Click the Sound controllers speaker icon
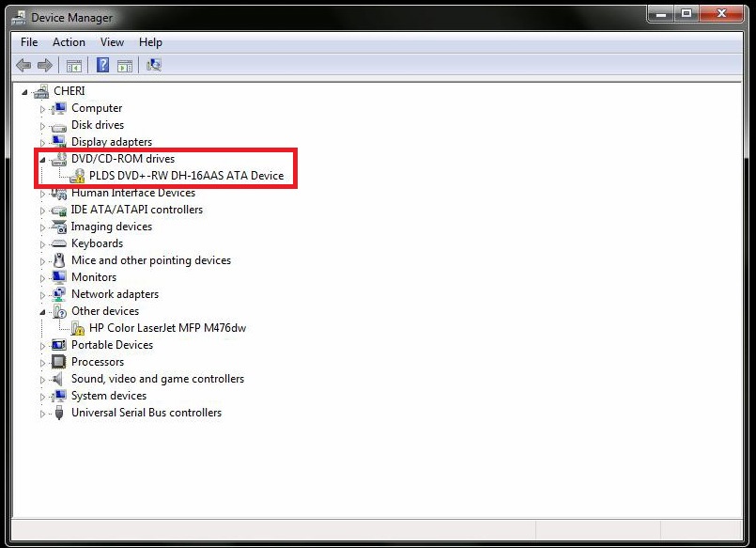The image size is (756, 548). click(x=58, y=379)
